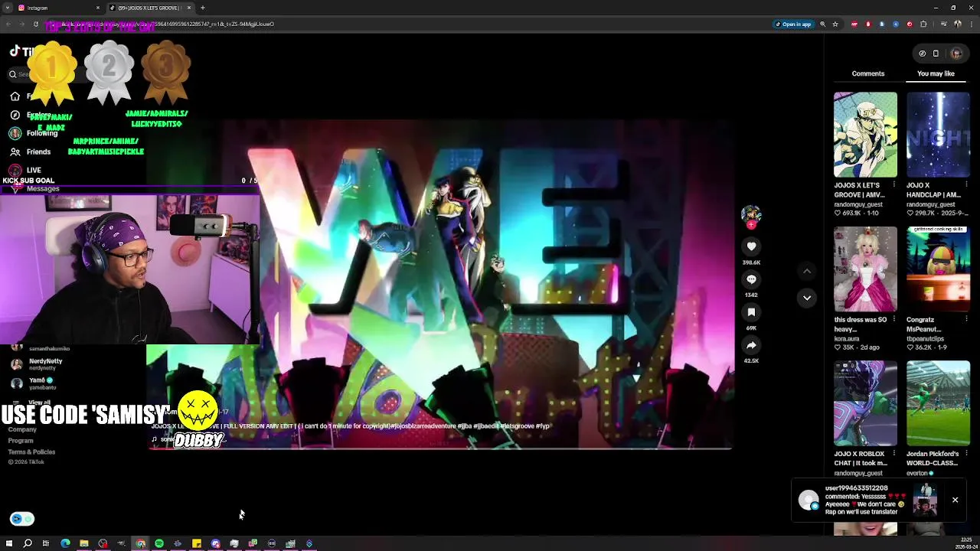The image size is (980, 551).
Task: Open RandomGuy_Guest creator name on JOJO X HANDCLAP
Action: (x=928, y=204)
